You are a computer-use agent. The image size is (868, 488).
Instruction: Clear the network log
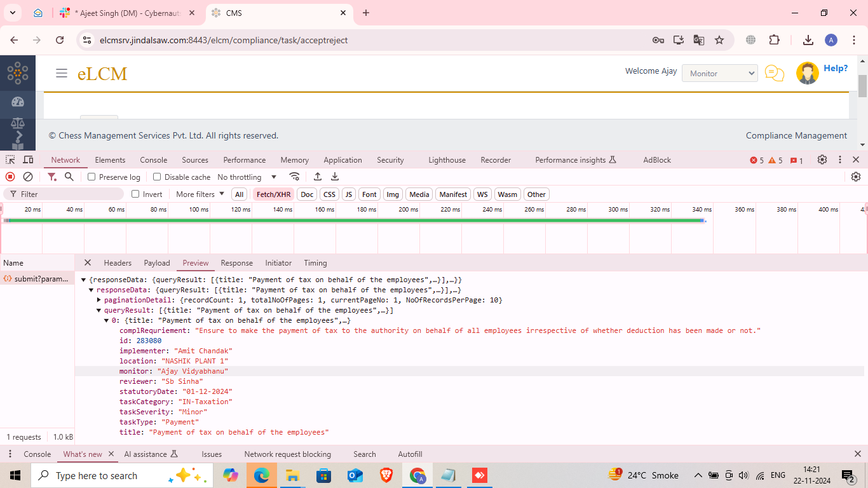[x=28, y=177]
